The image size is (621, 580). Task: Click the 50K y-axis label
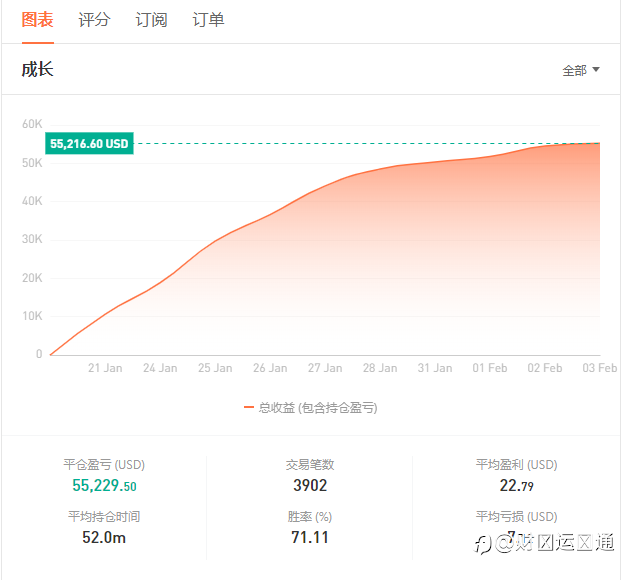[x=32, y=163]
